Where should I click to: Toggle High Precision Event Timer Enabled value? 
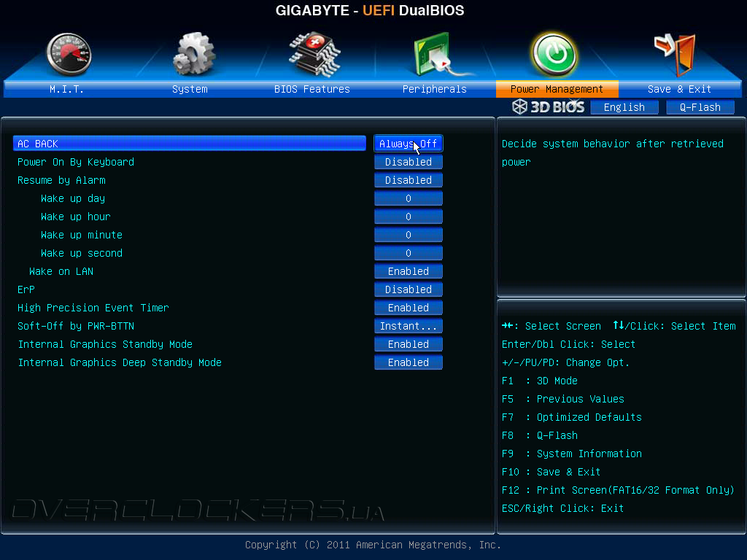[409, 308]
